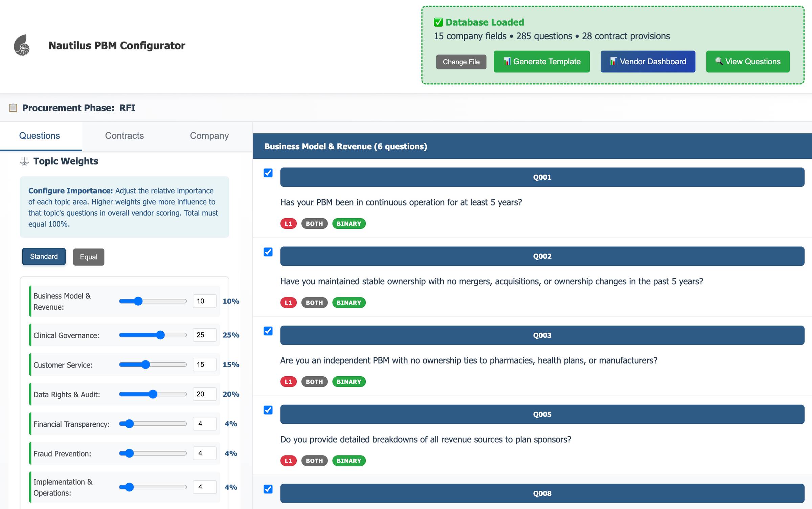812x509 pixels.
Task: Click the Generate Template button
Action: [541, 62]
